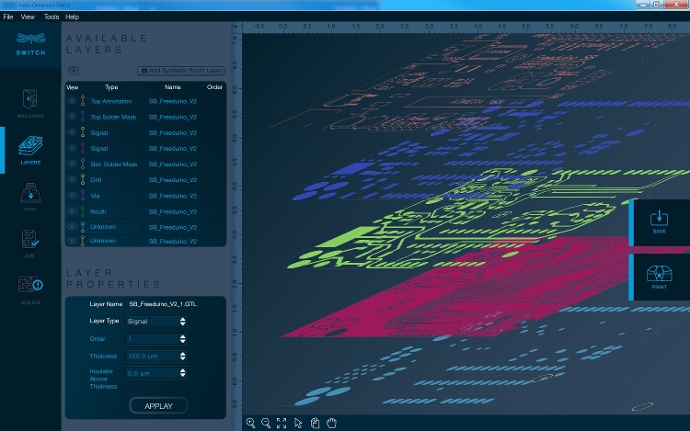Select the Routh layer row
The image size is (690, 431).
click(145, 211)
